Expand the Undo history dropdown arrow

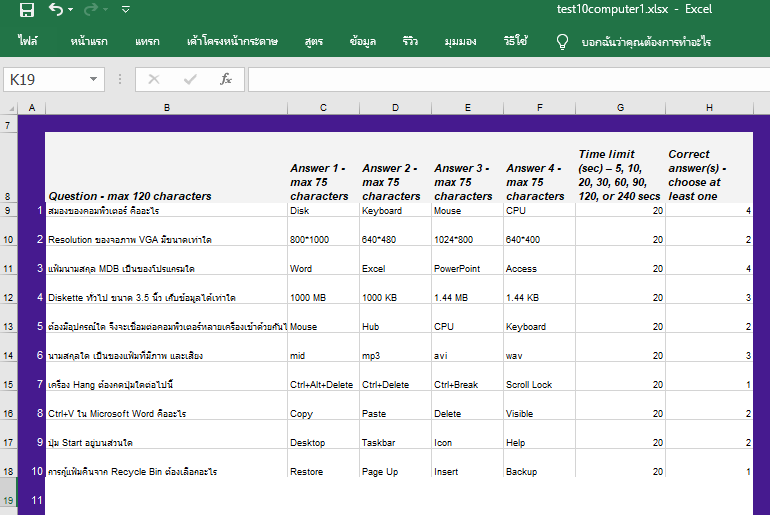(72, 10)
